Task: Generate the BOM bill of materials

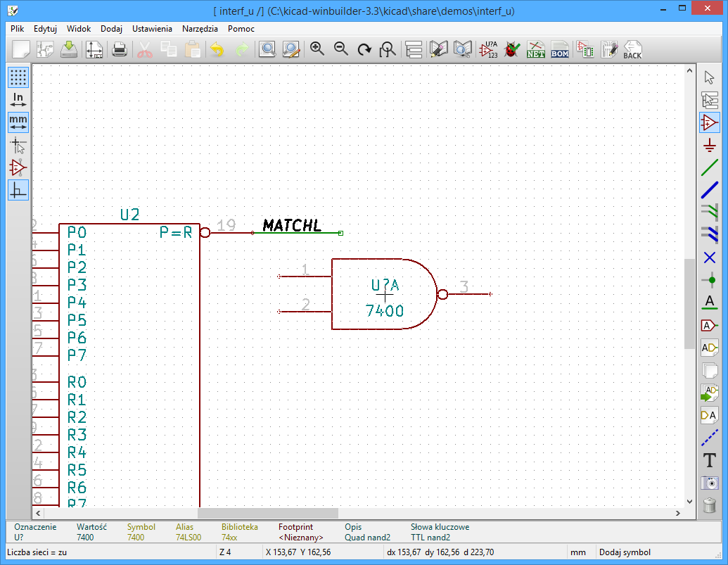Action: click(x=560, y=49)
